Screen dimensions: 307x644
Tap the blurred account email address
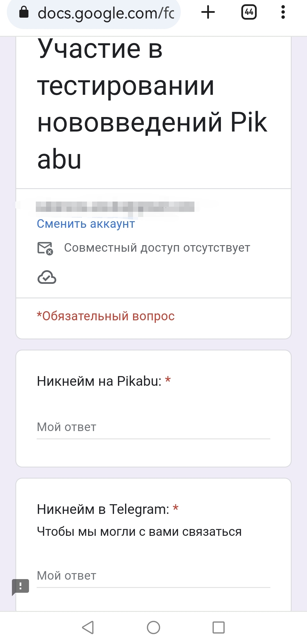(115, 206)
